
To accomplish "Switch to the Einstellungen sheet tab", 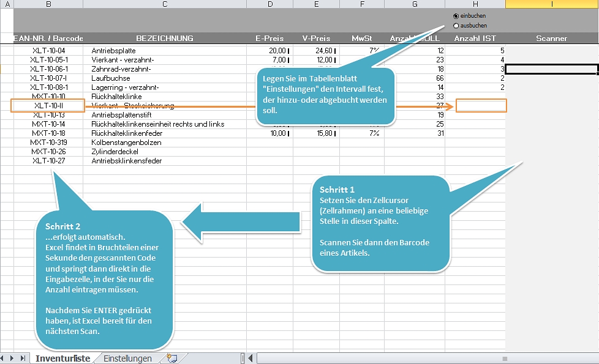I will (x=127, y=358).
